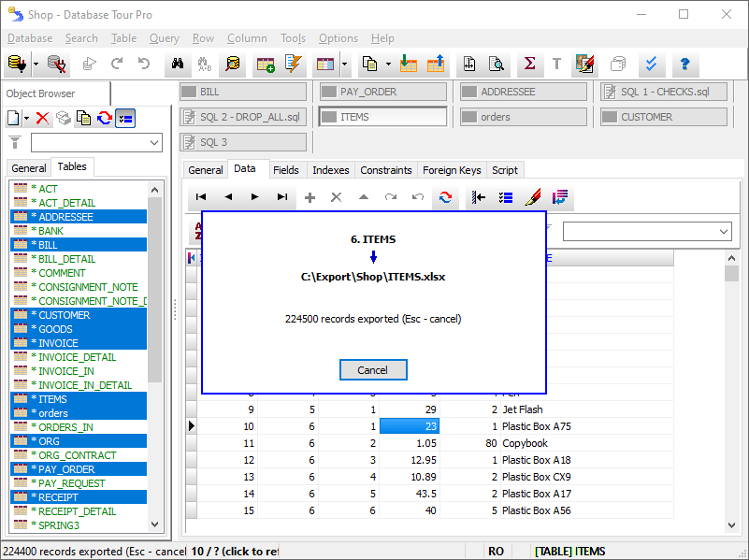Open the Object Browser filter combo box
Viewport: 749px width, 560px height.
[x=96, y=143]
